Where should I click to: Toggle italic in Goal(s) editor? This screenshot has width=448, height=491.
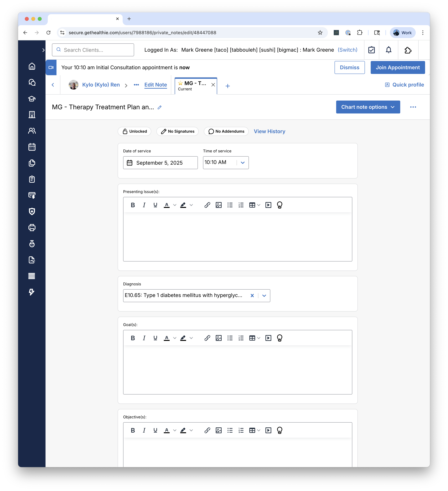click(x=144, y=338)
